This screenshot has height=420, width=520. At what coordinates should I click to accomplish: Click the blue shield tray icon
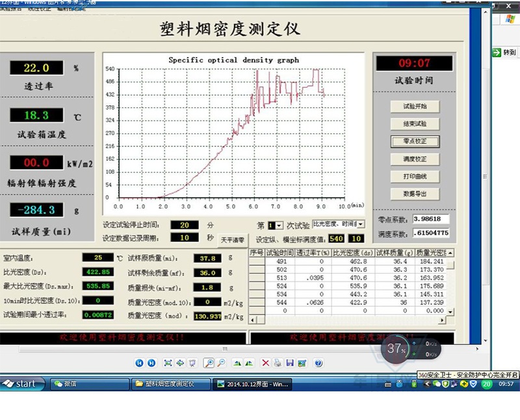(473, 384)
